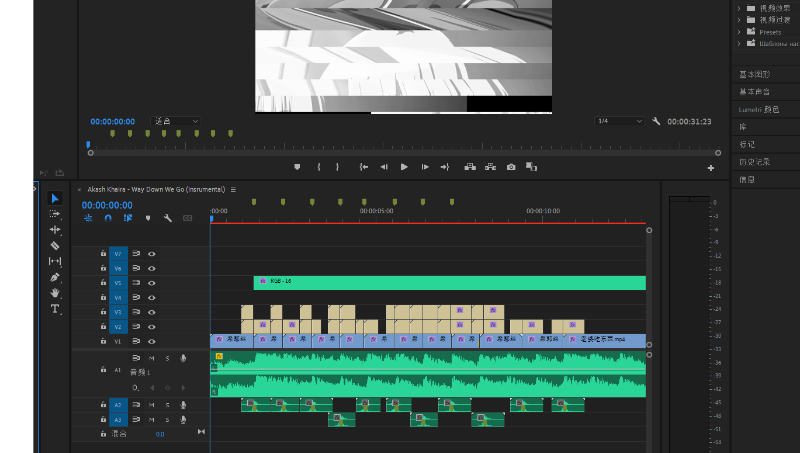Select the Track Select Forward tool
The width and height of the screenshot is (800, 453).
(x=55, y=214)
